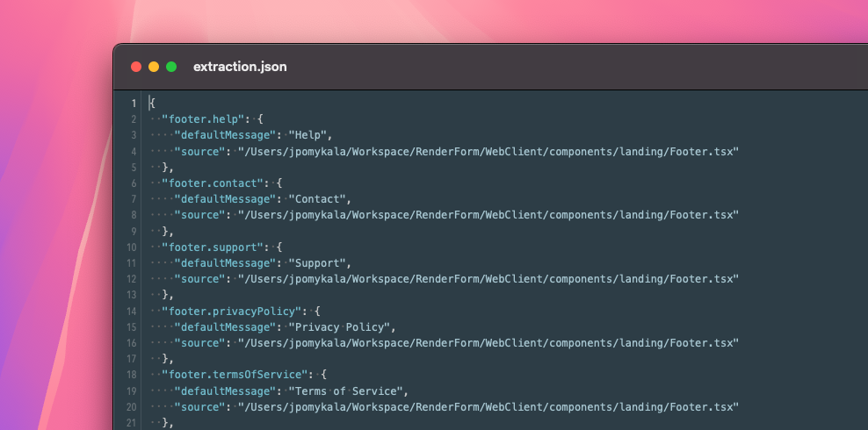This screenshot has height=430, width=868.
Task: Click the "footer.support" key
Action: pyautogui.click(x=213, y=247)
